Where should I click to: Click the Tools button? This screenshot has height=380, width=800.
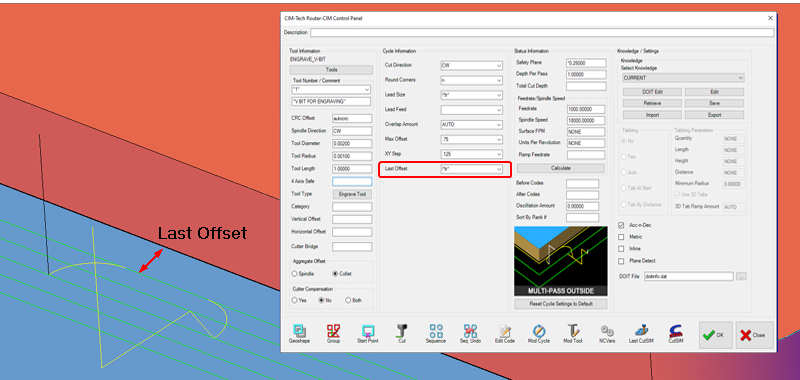coord(331,70)
